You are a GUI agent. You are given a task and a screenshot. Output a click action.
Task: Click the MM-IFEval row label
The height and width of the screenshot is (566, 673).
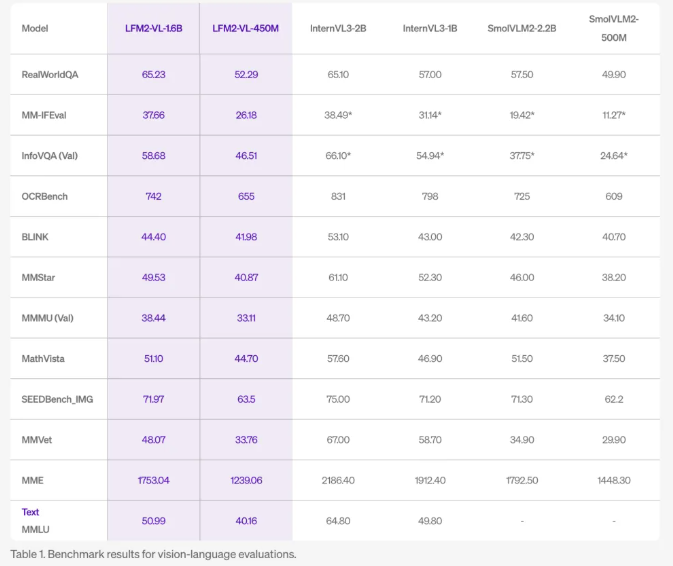point(45,115)
